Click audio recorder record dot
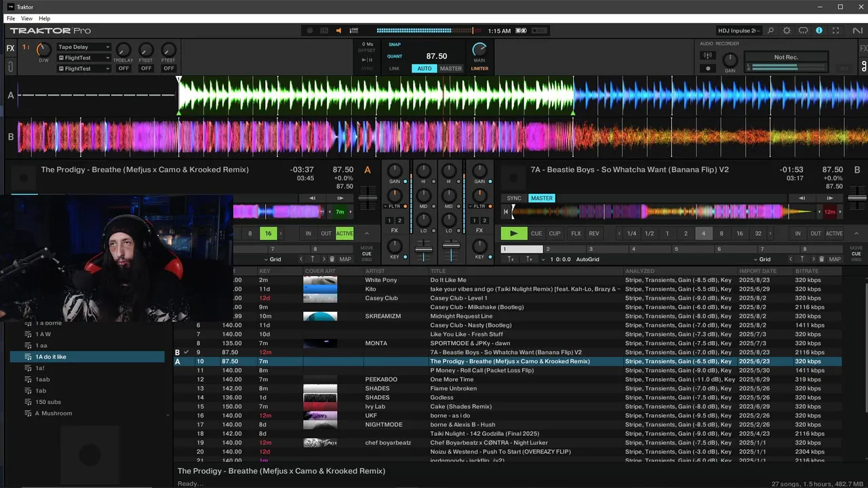Image resolution: width=868 pixels, height=488 pixels. 708,68
